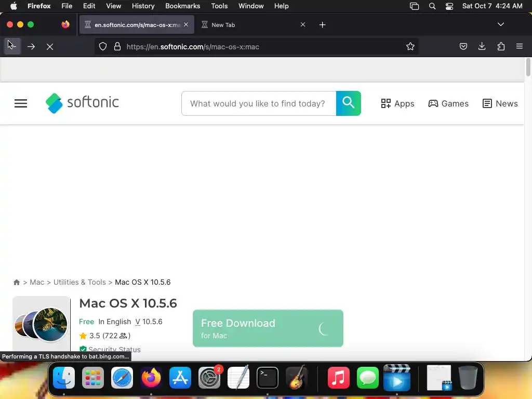Image resolution: width=532 pixels, height=399 pixels.
Task: Click the screen mirroring icon in menu bar
Action: (x=414, y=6)
